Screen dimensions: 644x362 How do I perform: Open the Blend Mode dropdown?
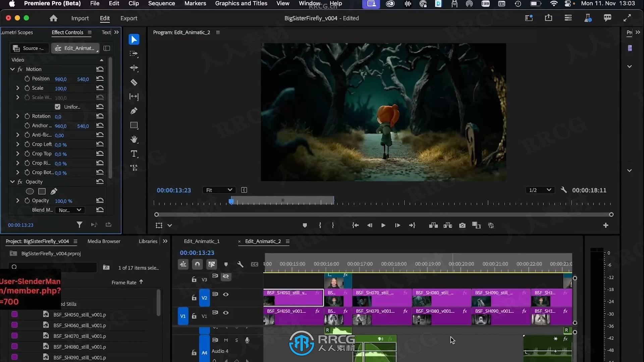click(70, 210)
